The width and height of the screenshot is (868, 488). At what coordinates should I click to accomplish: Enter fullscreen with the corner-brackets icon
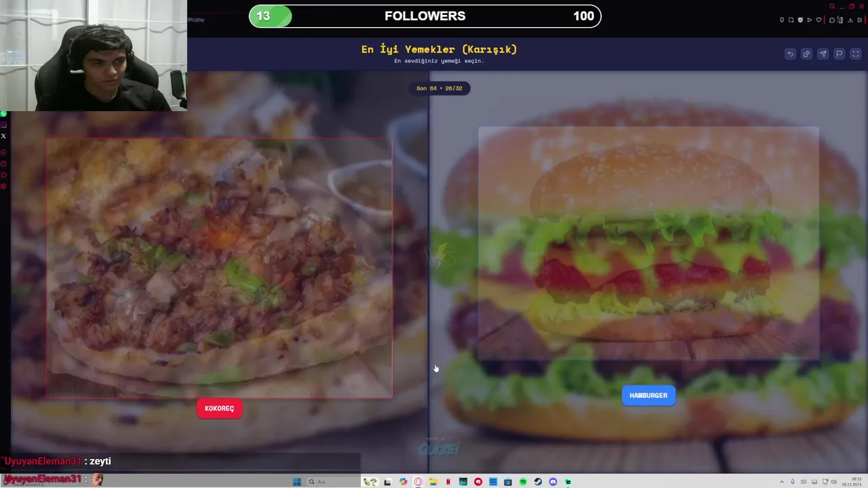(855, 54)
